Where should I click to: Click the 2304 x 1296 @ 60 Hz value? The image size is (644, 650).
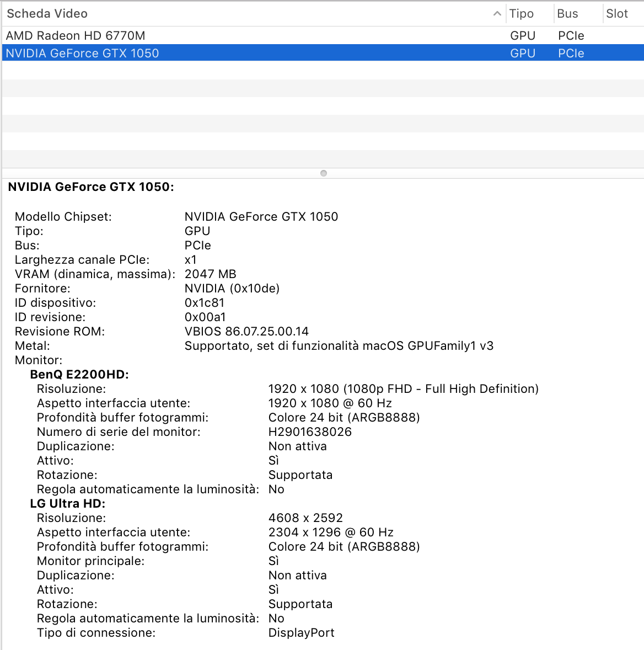[331, 532]
